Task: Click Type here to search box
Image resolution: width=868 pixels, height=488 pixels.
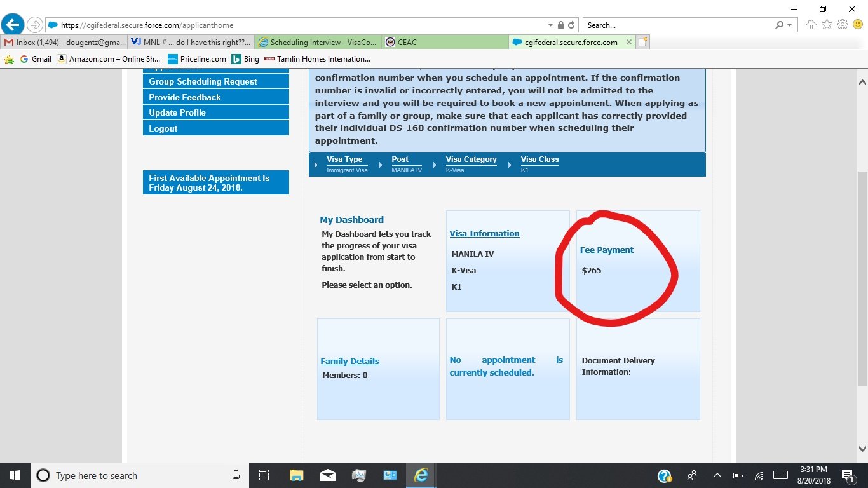Action: [140, 475]
